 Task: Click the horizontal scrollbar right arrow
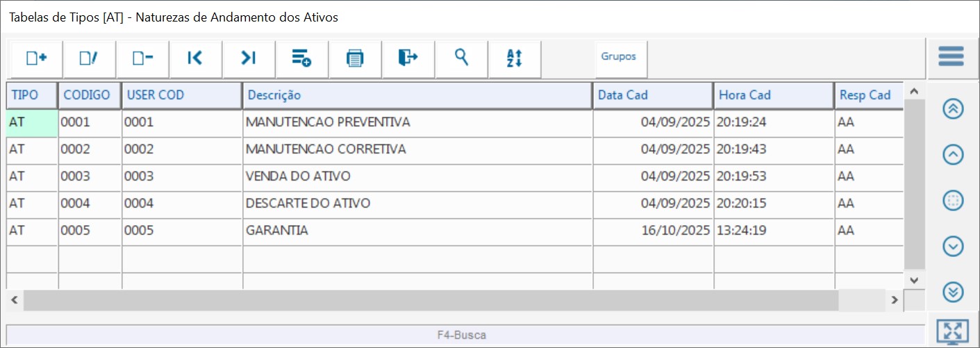pyautogui.click(x=895, y=300)
